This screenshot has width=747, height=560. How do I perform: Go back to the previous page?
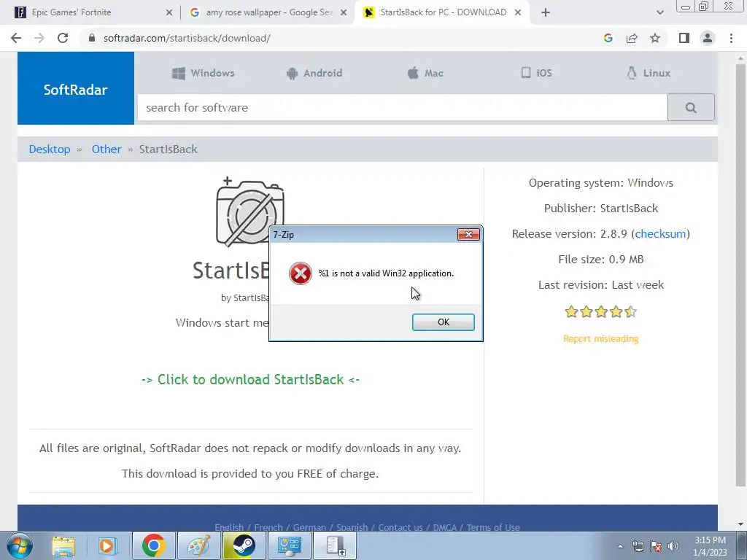pyautogui.click(x=16, y=38)
